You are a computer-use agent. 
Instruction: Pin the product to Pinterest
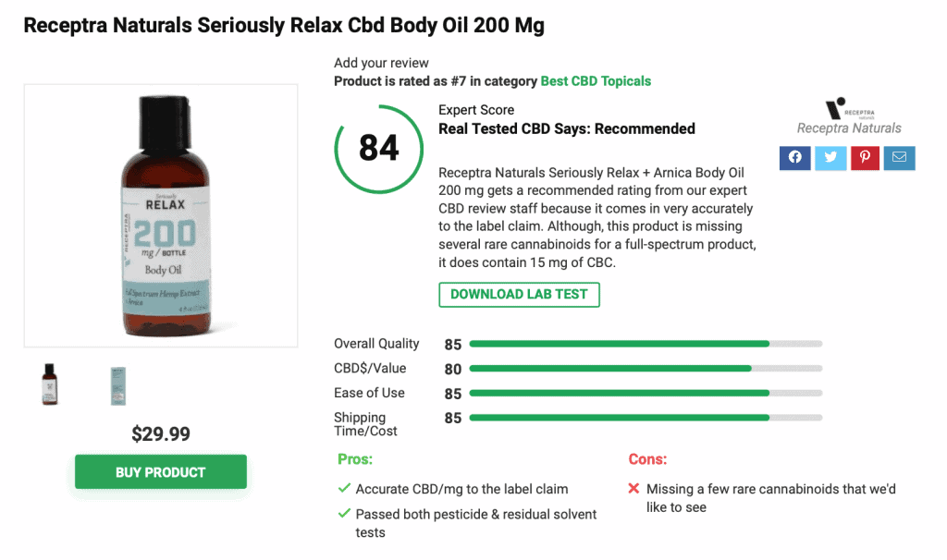[x=864, y=157]
